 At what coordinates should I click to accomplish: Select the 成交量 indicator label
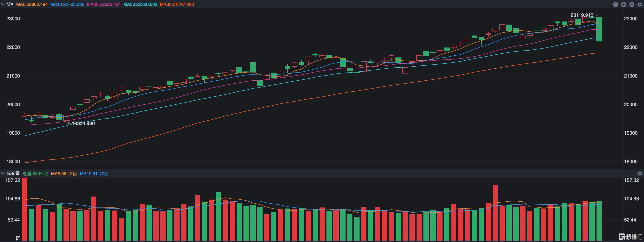click(13, 173)
